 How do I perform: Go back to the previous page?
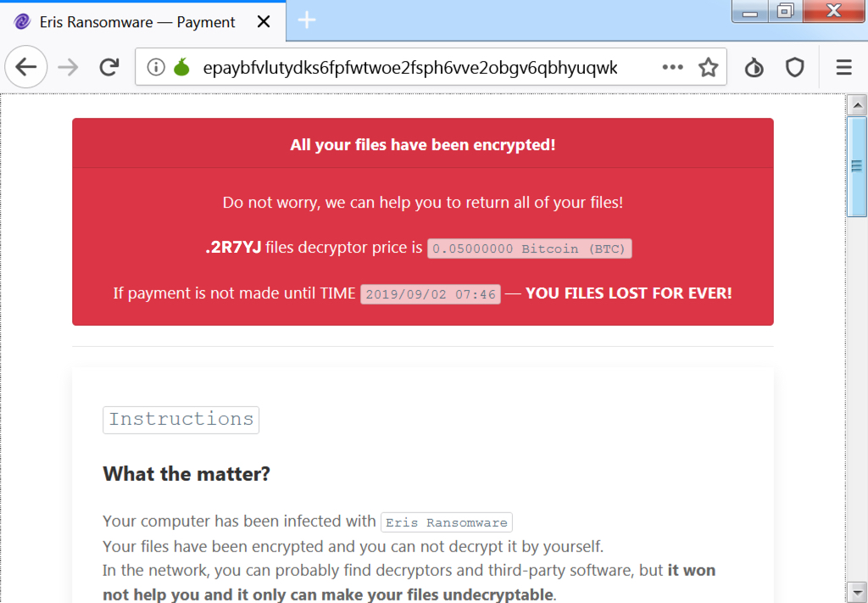[x=26, y=67]
